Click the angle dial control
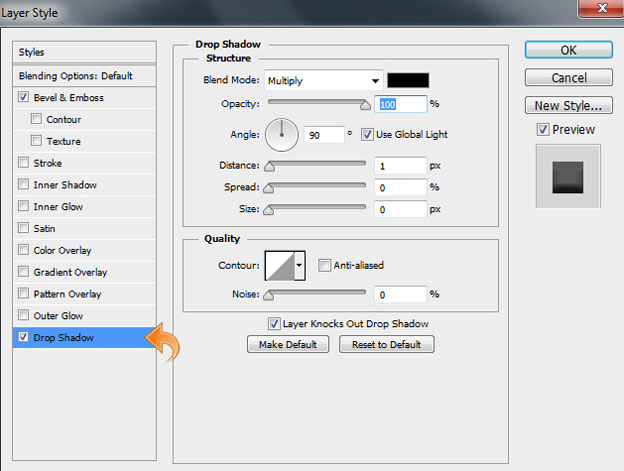The height and width of the screenshot is (471, 624). [281, 133]
